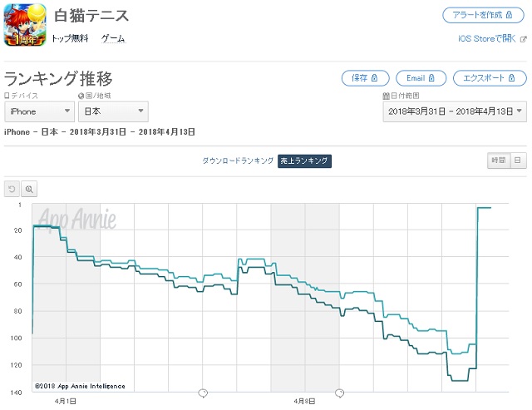The width and height of the screenshot is (532, 410).
Task: Click the chart reset (undo) icon
Action: 12,189
